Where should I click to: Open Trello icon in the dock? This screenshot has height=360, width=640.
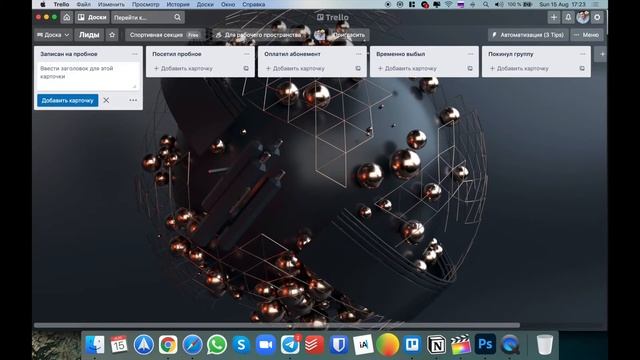point(412,344)
